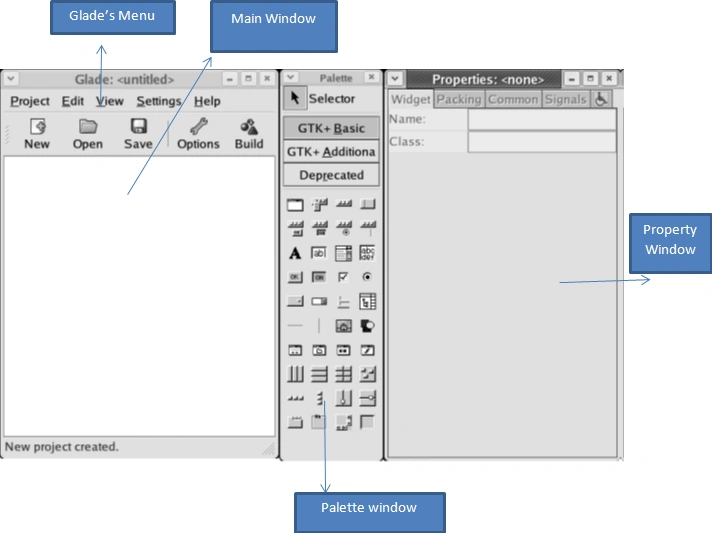The height and width of the screenshot is (533, 712).
Task: Select the Horizontal Box widget icon
Action: (x=295, y=374)
